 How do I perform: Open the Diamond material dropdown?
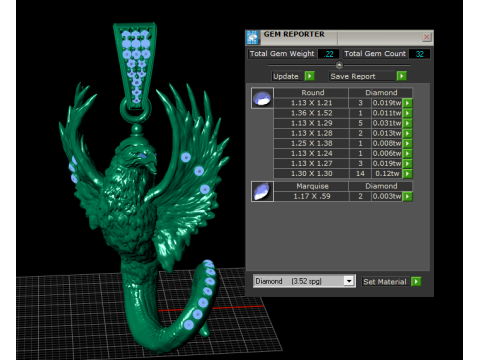[x=349, y=281]
